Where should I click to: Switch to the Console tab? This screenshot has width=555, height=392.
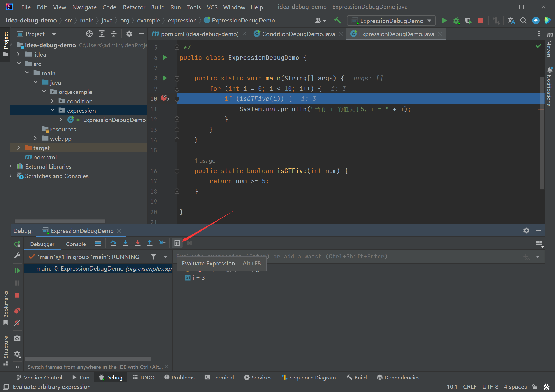(x=76, y=244)
